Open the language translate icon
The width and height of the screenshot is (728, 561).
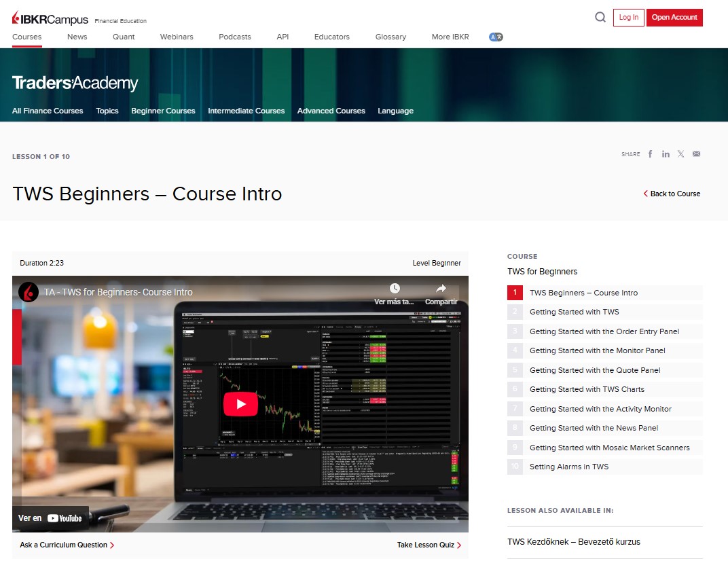click(x=496, y=37)
